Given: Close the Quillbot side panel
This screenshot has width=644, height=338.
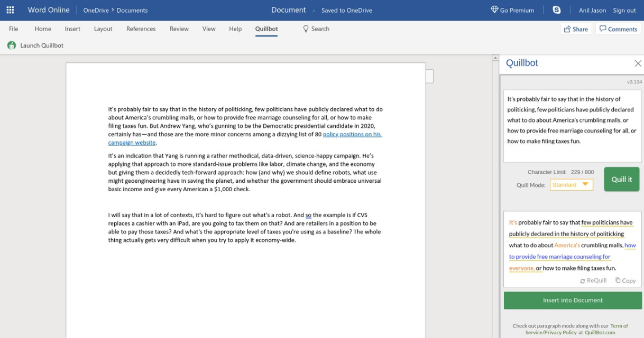Looking at the screenshot, I should (x=638, y=63).
